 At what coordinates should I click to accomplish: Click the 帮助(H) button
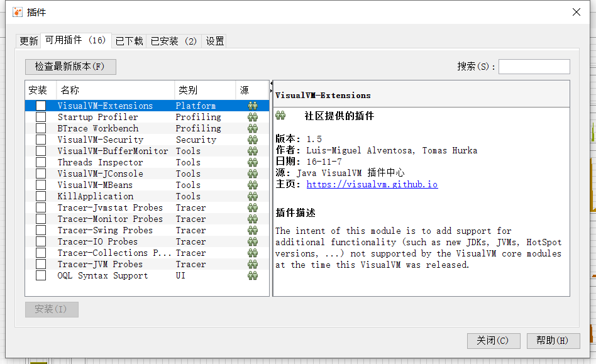click(x=553, y=341)
